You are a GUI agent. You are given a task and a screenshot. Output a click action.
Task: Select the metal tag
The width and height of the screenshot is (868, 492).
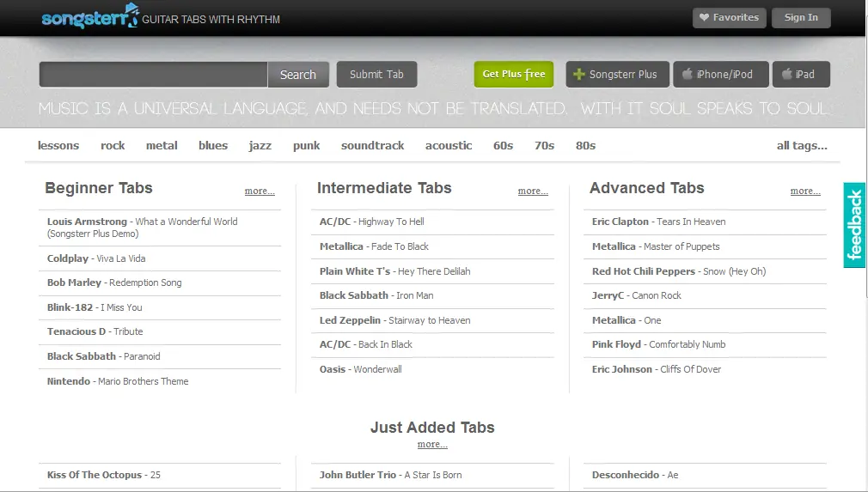(162, 146)
